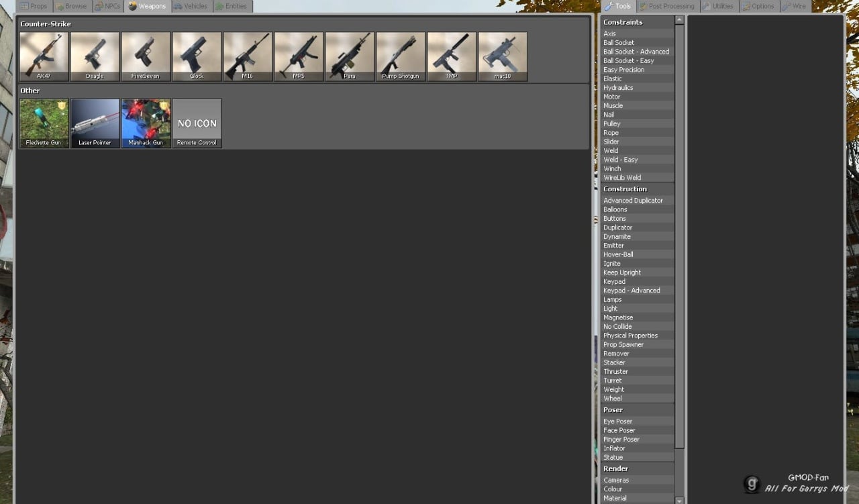Click the tool list scroll down arrow
859x504 pixels.
coord(679,500)
